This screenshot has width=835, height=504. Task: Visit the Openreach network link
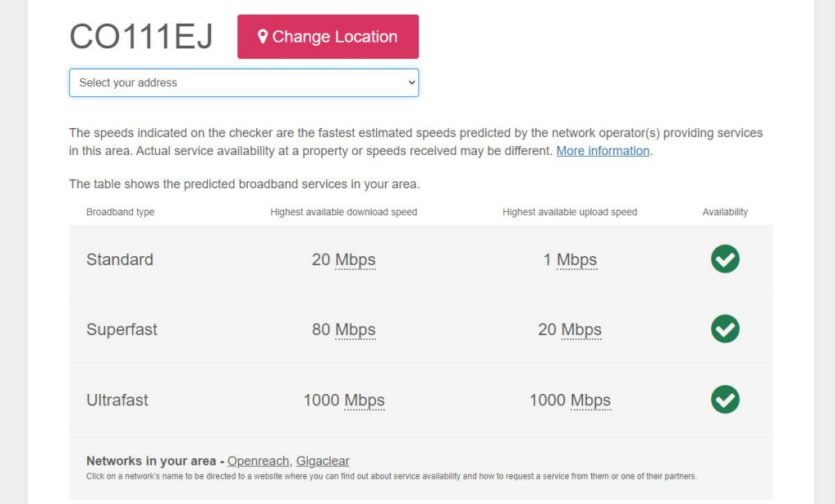click(258, 461)
